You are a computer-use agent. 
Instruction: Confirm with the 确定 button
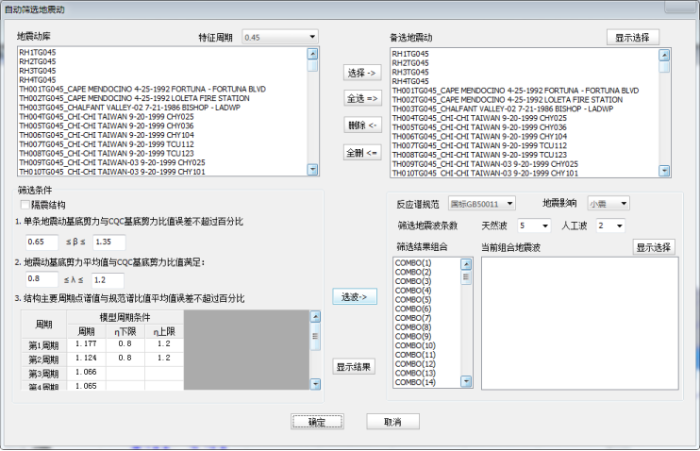click(316, 421)
